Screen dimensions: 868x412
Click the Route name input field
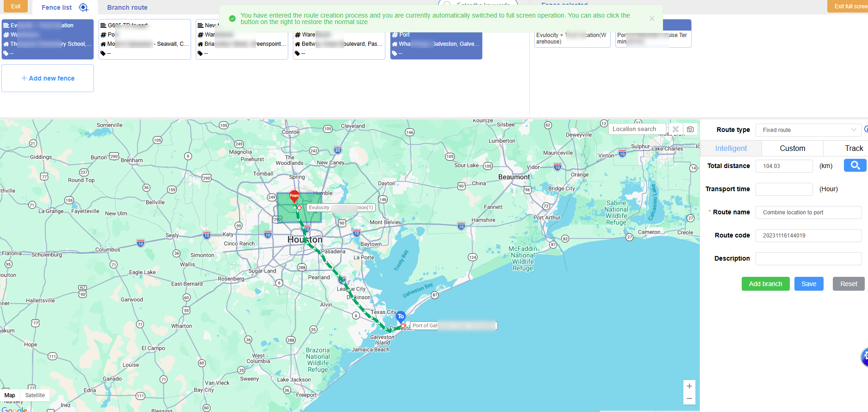808,212
